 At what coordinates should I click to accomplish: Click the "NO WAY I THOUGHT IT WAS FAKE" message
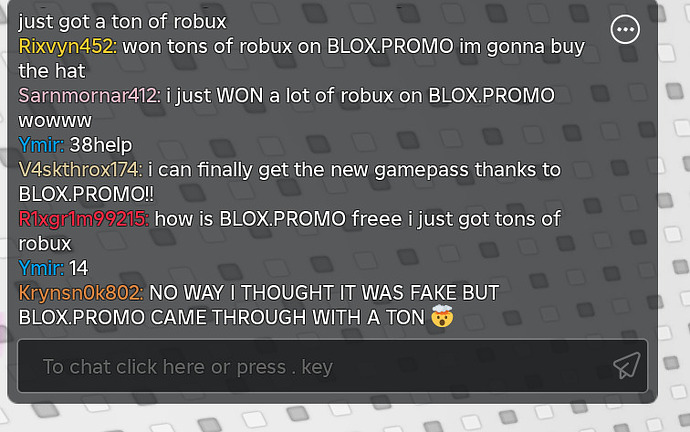pos(259,305)
